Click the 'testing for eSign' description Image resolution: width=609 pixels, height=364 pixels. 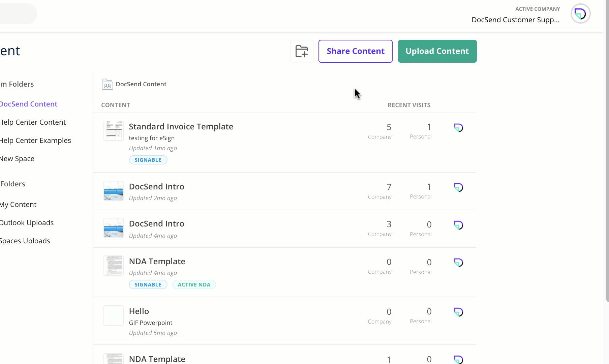pos(152,138)
